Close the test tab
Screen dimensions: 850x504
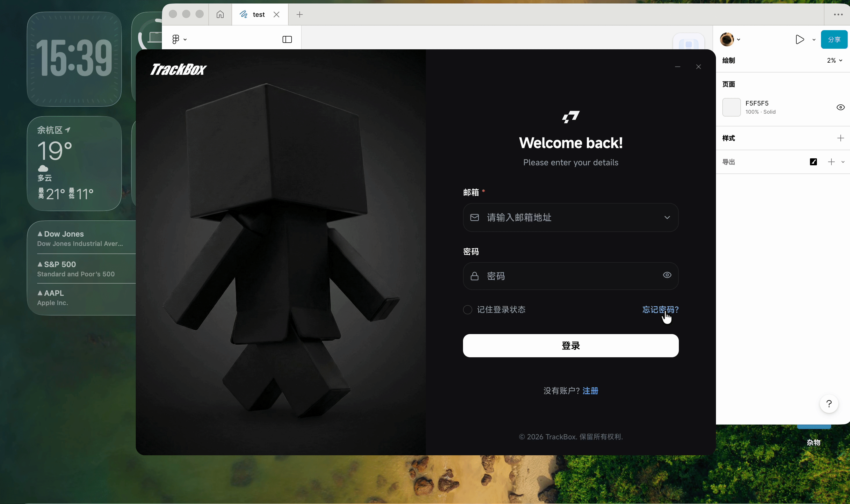pyautogui.click(x=276, y=14)
